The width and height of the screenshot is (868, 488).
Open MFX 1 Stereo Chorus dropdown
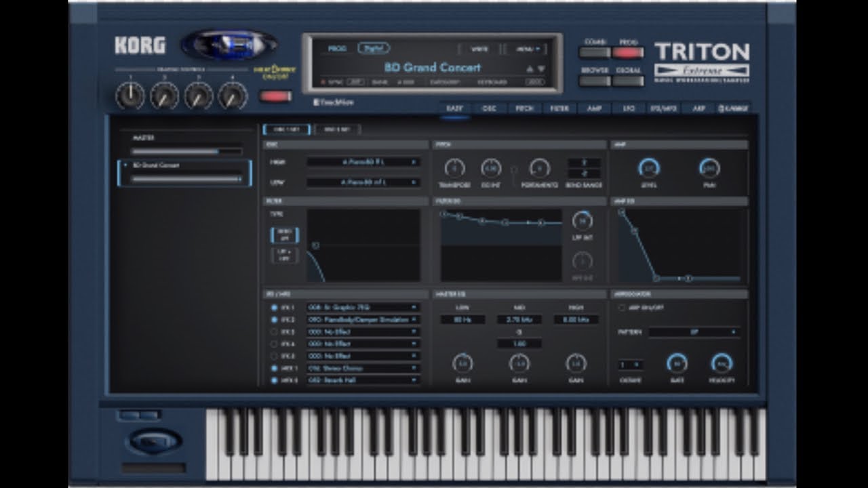point(363,368)
